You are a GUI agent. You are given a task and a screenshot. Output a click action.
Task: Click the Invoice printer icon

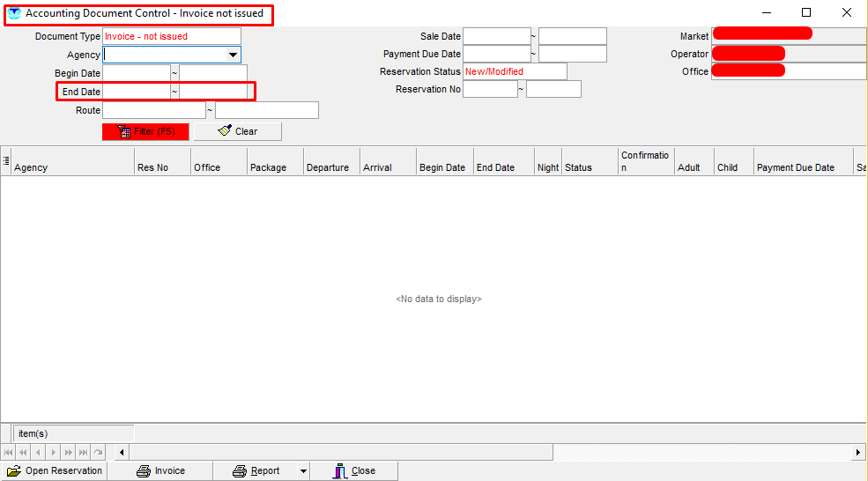pyautogui.click(x=143, y=471)
